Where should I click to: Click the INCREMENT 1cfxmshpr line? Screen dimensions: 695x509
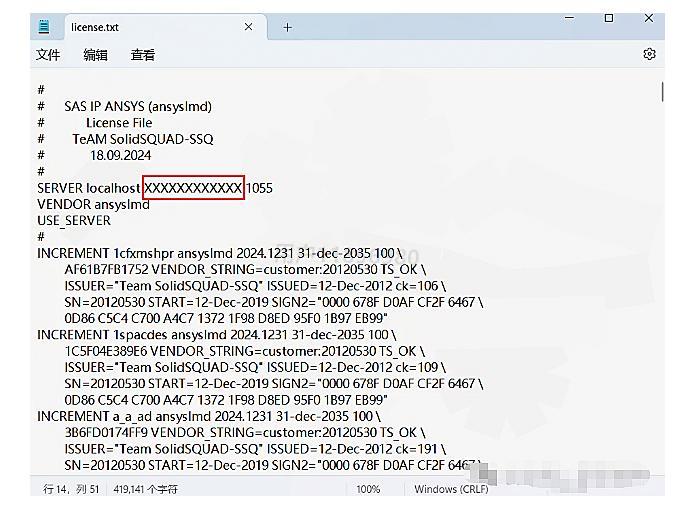pyautogui.click(x=220, y=253)
